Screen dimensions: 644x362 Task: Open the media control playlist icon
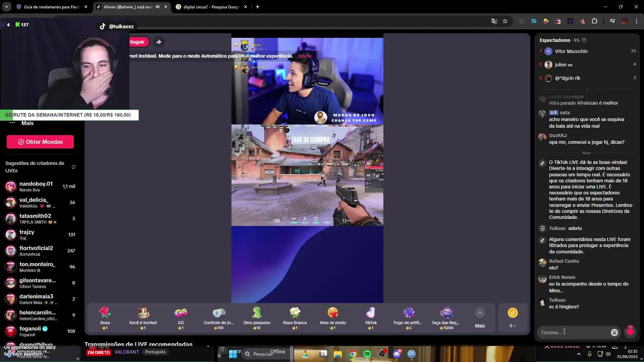(x=612, y=21)
